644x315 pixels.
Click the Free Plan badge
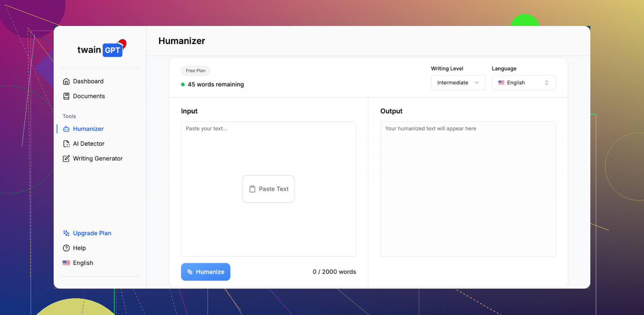pos(195,71)
